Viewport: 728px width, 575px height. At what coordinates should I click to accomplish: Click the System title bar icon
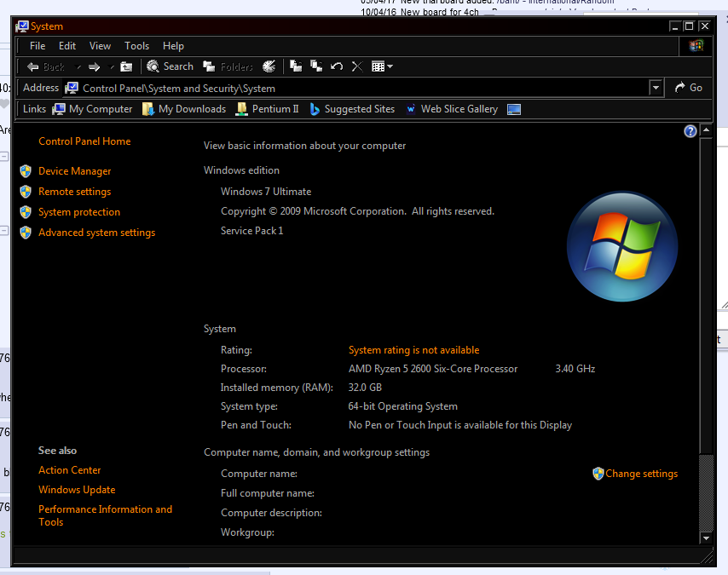[x=22, y=26]
